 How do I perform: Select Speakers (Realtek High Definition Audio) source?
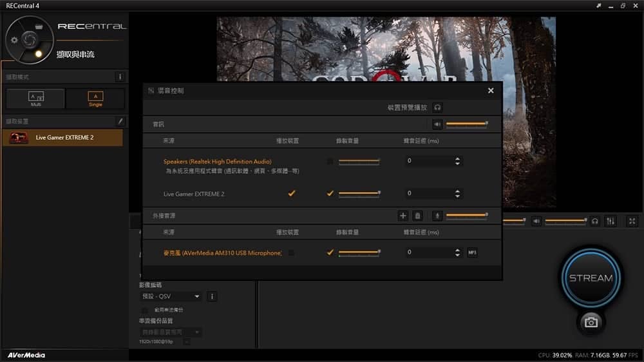(217, 162)
